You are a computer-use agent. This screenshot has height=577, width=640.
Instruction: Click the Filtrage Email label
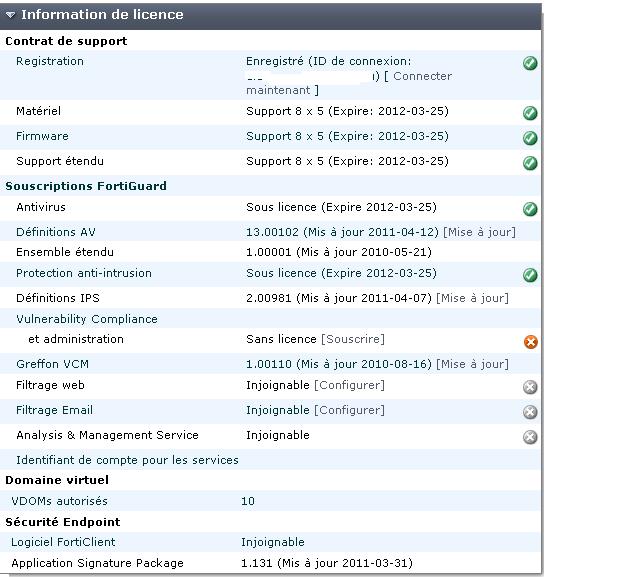(x=54, y=410)
